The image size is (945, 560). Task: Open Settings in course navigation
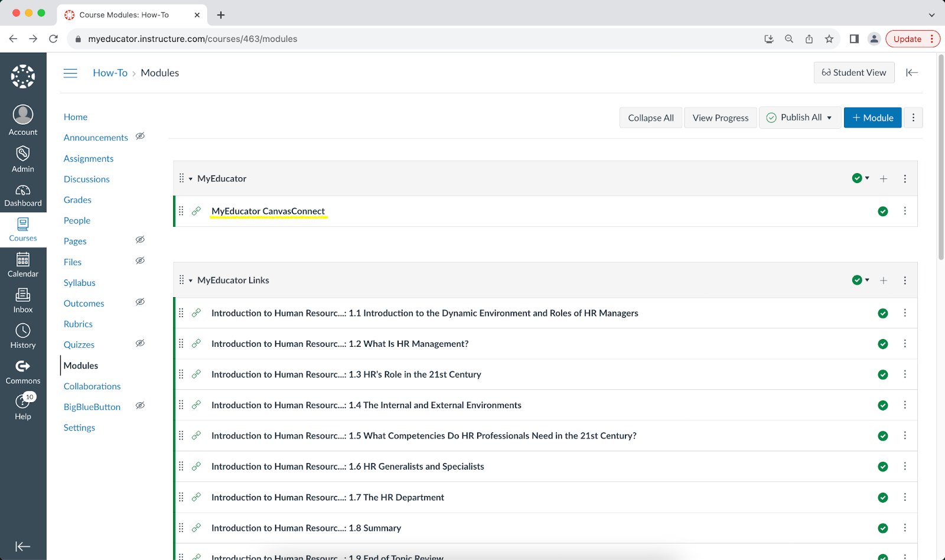79,428
